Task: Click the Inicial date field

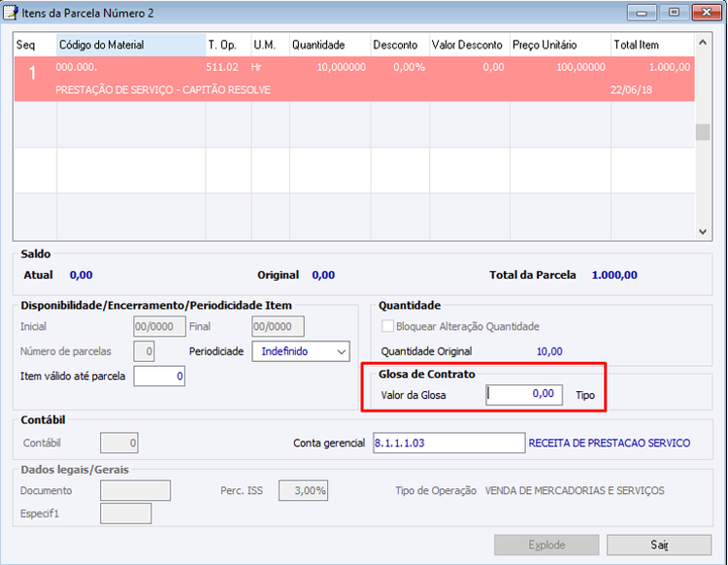Action: 159,326
